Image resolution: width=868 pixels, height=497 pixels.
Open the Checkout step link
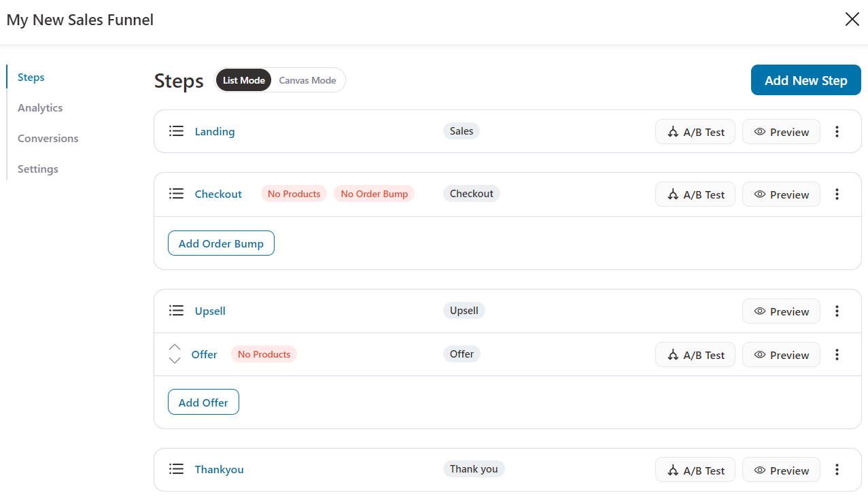click(218, 194)
